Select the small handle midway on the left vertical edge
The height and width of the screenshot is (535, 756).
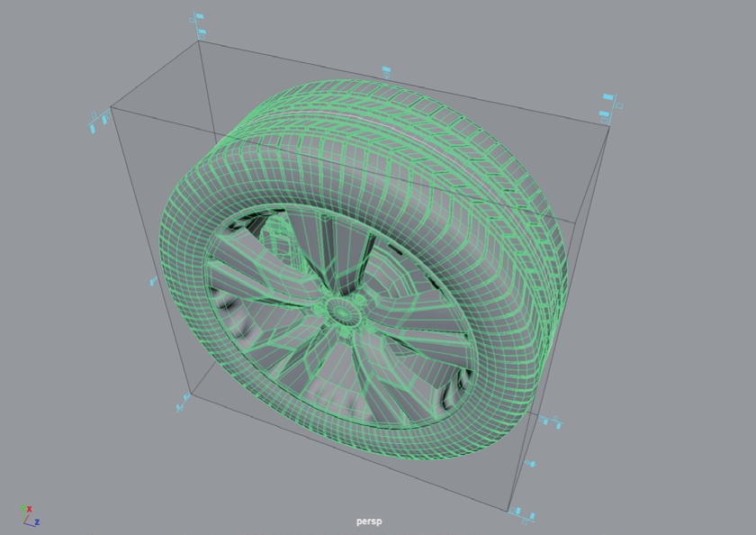click(152, 282)
